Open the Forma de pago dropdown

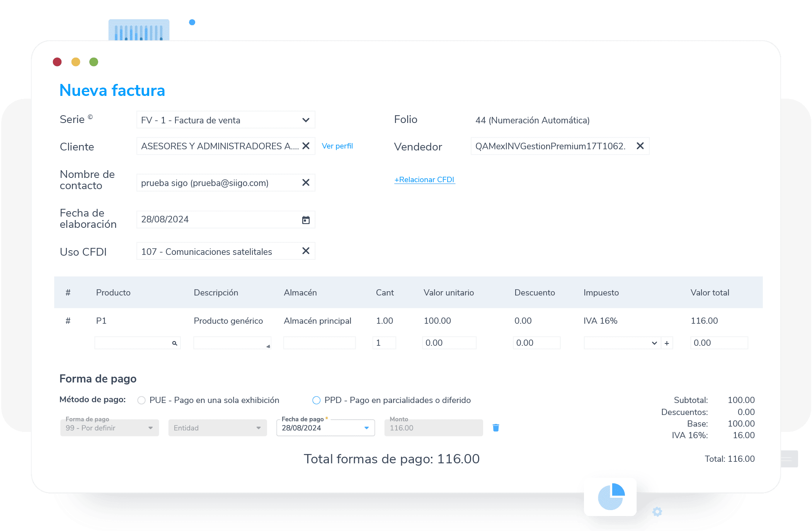(150, 428)
